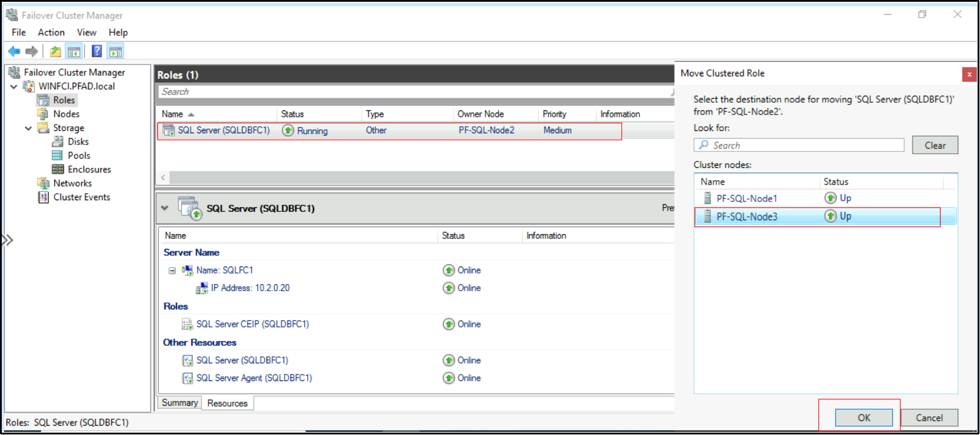980x435 pixels.
Task: Open the Help menu
Action: click(118, 32)
